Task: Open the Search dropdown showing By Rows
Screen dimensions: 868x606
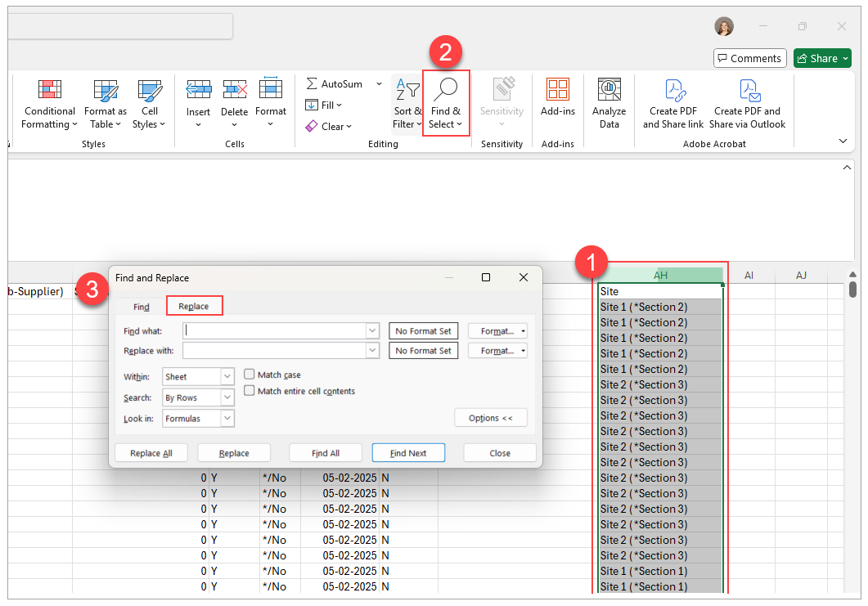Action: pyautogui.click(x=198, y=397)
